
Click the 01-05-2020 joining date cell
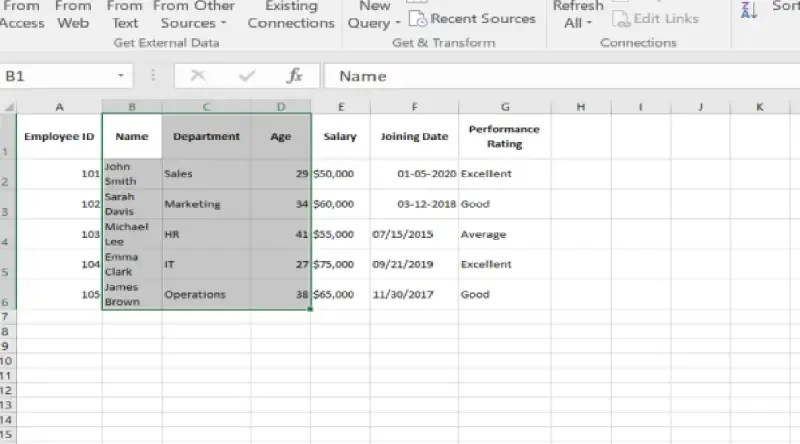pos(414,174)
